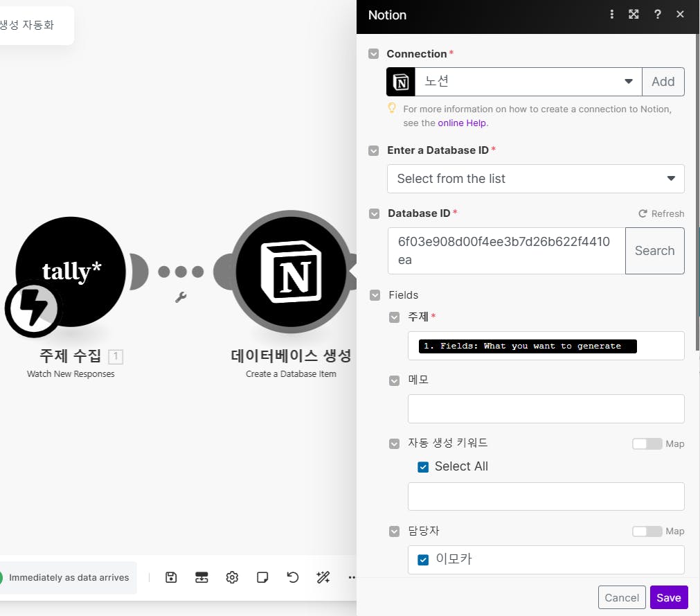The height and width of the screenshot is (616, 700).
Task: Toggle Map switch for 자동 생성 키워드
Action: pyautogui.click(x=647, y=443)
